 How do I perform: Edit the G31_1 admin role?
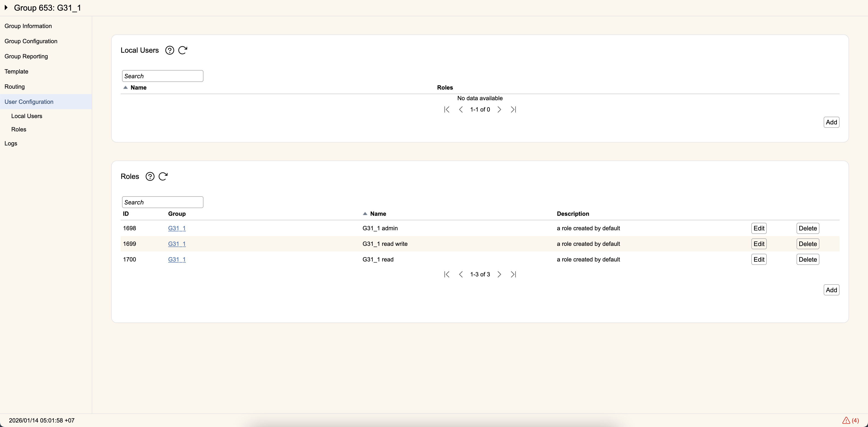(759, 228)
